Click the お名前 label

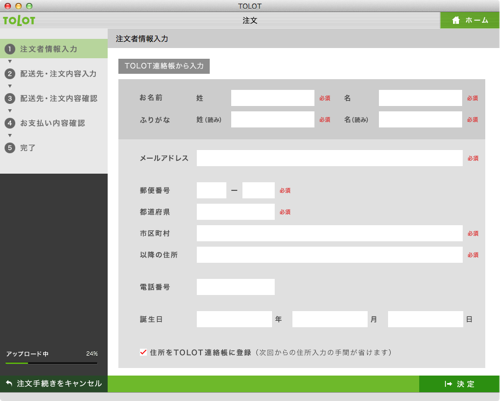coord(151,98)
